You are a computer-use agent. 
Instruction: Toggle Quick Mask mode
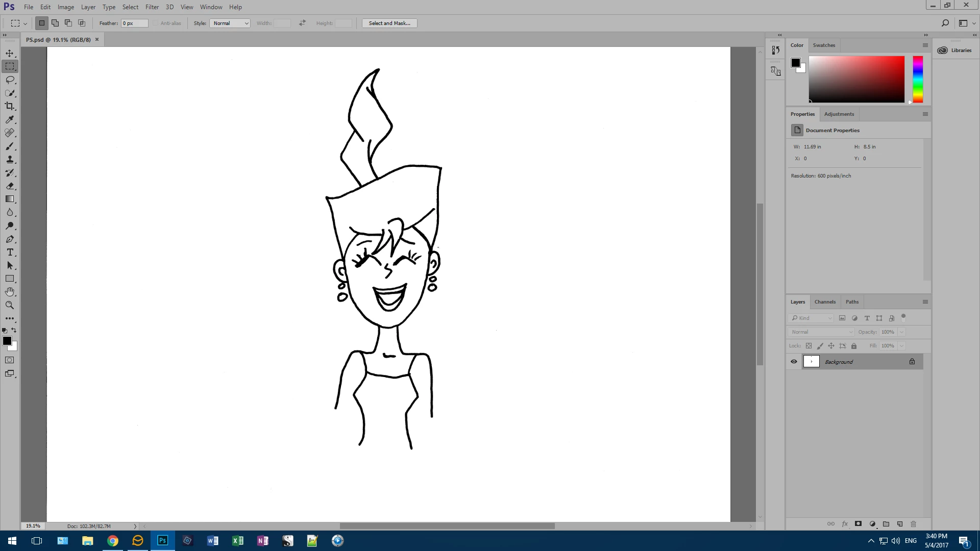point(10,360)
